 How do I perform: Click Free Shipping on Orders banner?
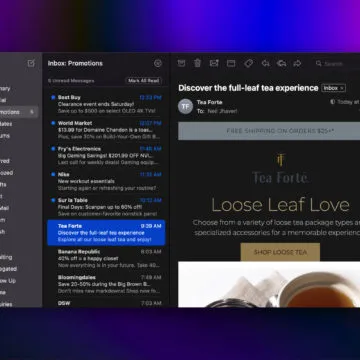(269, 131)
